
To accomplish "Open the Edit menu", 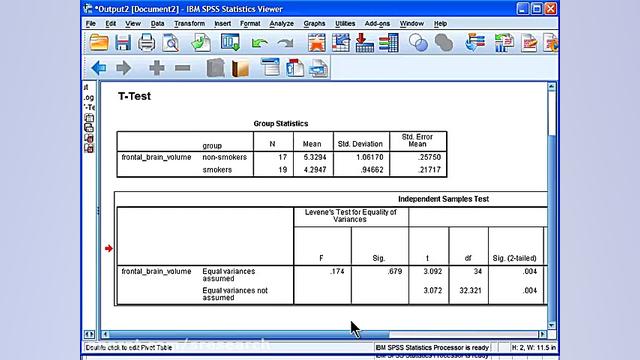I will [111, 24].
